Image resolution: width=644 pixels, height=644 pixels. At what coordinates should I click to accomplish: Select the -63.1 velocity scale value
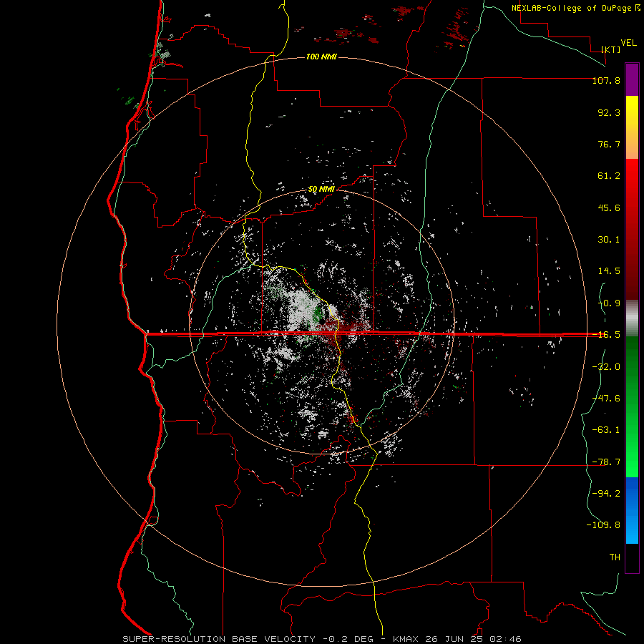tap(606, 430)
